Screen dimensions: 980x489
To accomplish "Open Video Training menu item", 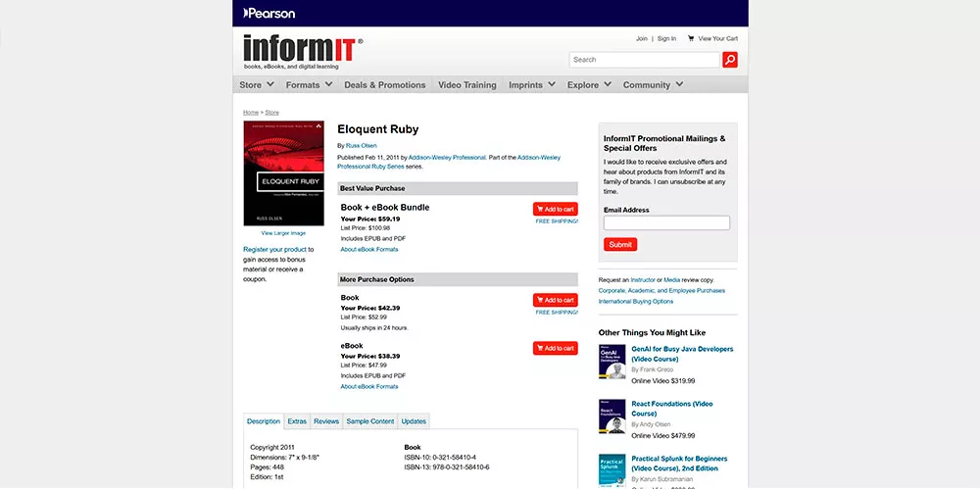I will pos(466,84).
